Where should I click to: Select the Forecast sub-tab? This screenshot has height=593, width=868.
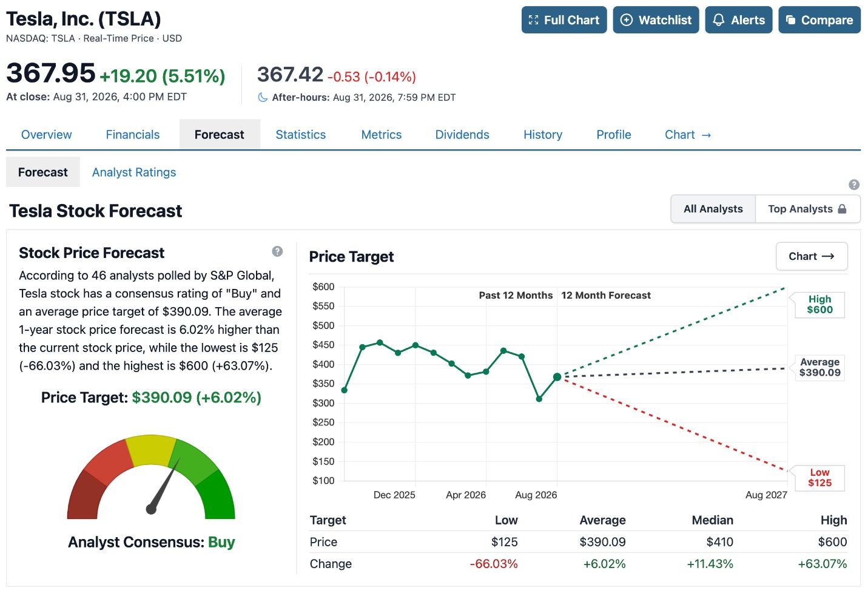(43, 172)
